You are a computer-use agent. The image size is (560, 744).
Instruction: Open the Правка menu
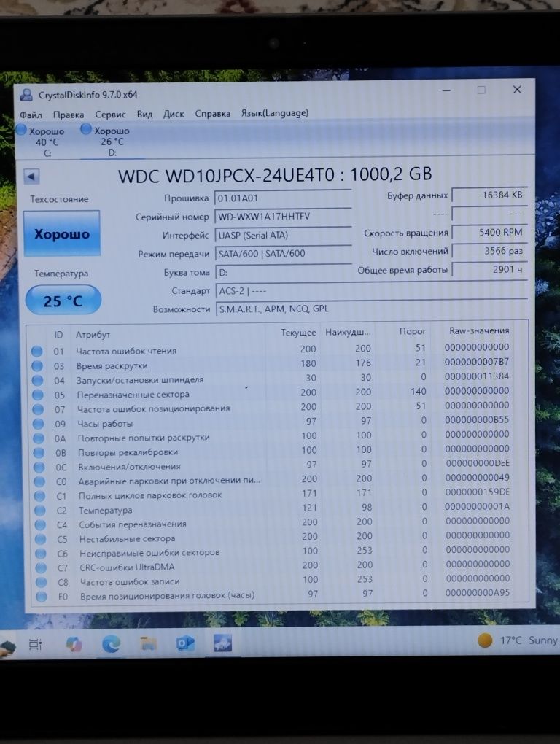point(69,115)
